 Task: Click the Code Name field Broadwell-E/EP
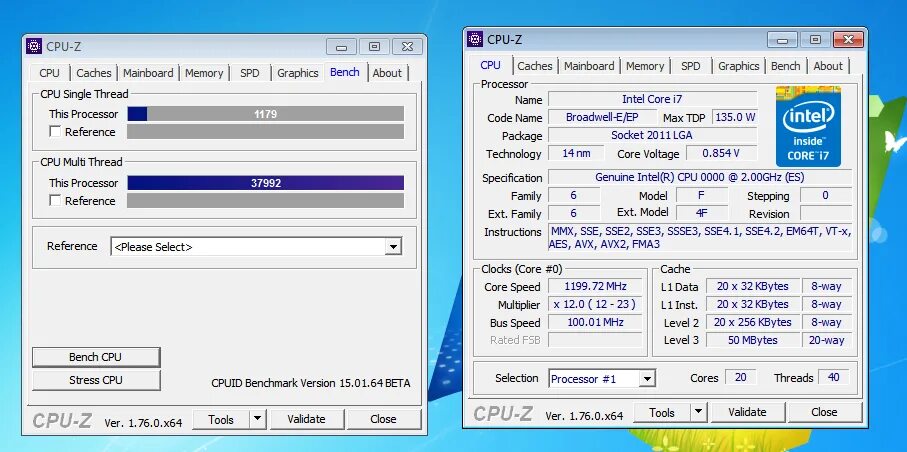pyautogui.click(x=602, y=117)
